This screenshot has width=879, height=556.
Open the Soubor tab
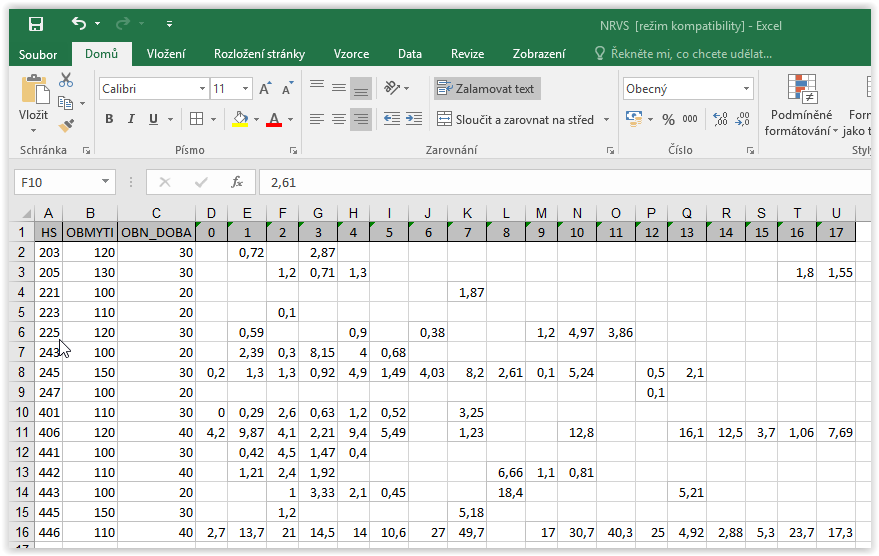coord(38,54)
